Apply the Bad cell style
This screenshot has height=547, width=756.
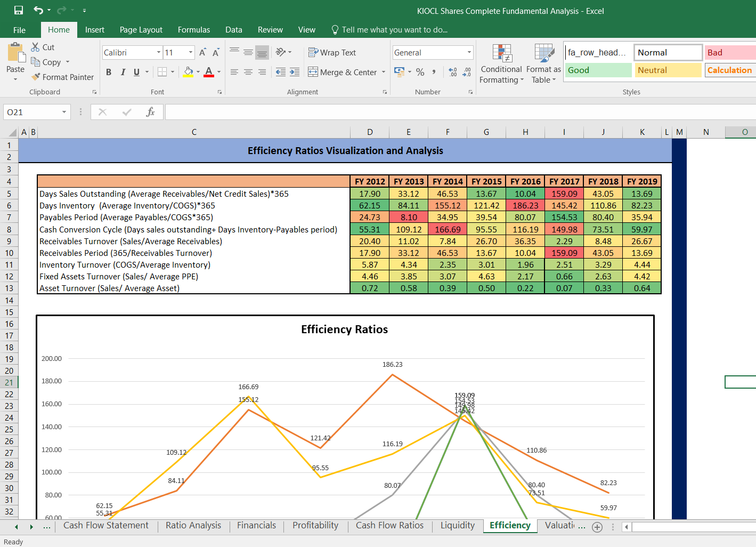pyautogui.click(x=730, y=52)
